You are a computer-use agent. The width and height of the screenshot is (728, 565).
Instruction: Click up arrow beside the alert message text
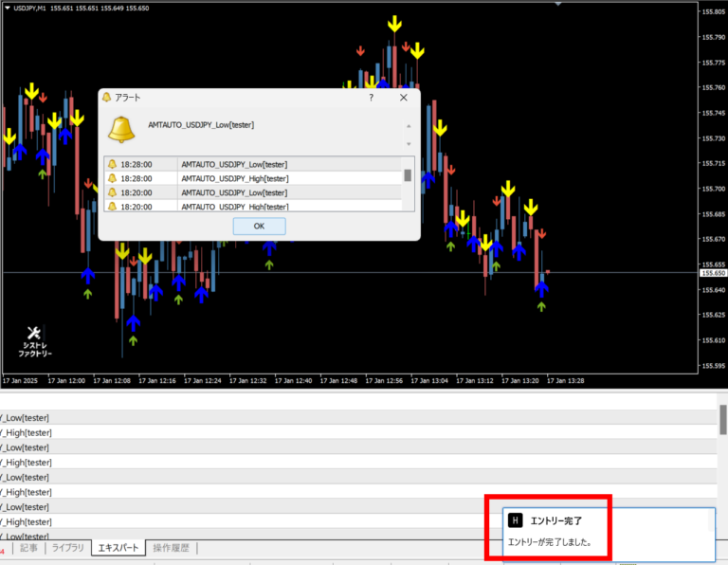tap(409, 125)
